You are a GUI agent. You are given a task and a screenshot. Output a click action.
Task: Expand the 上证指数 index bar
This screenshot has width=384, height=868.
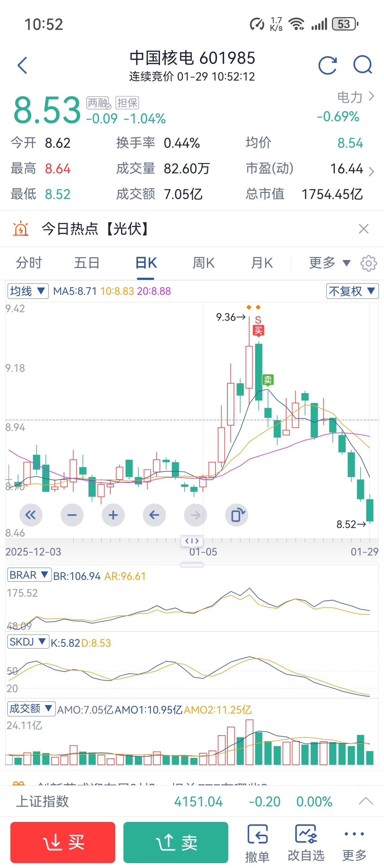pos(365,801)
